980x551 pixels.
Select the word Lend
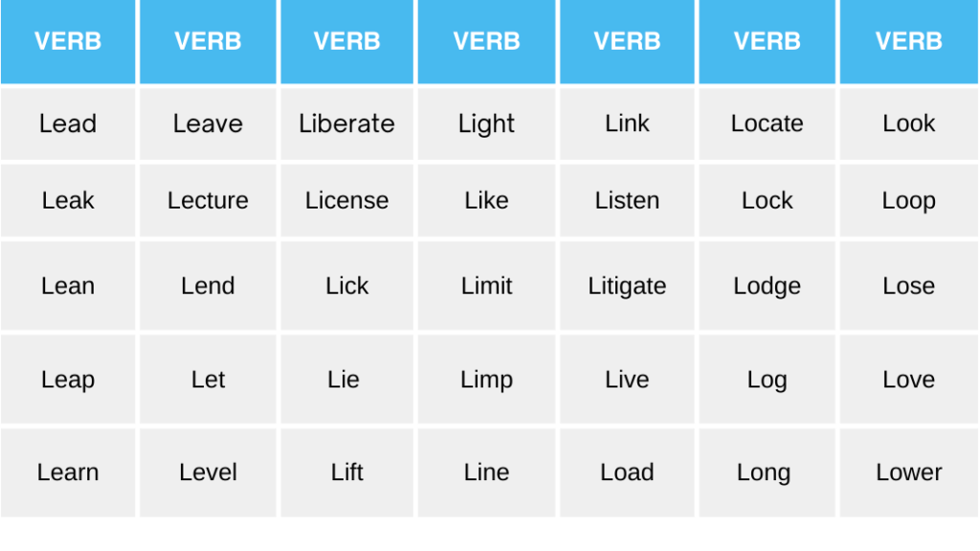click(208, 286)
